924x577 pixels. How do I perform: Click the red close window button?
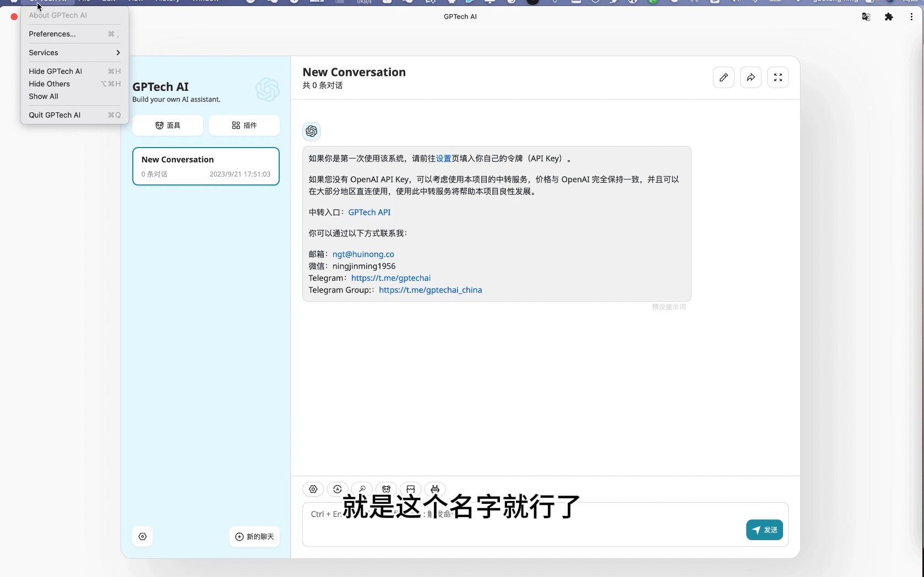[14, 17]
